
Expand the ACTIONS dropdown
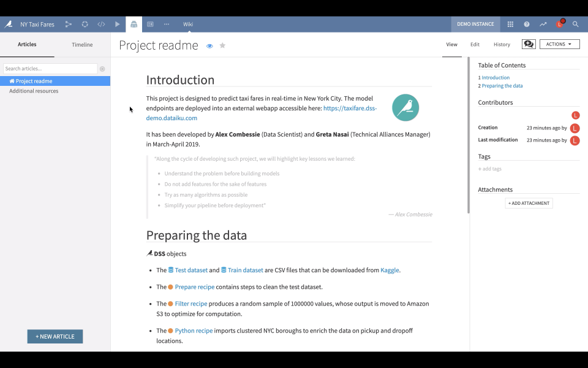click(559, 44)
